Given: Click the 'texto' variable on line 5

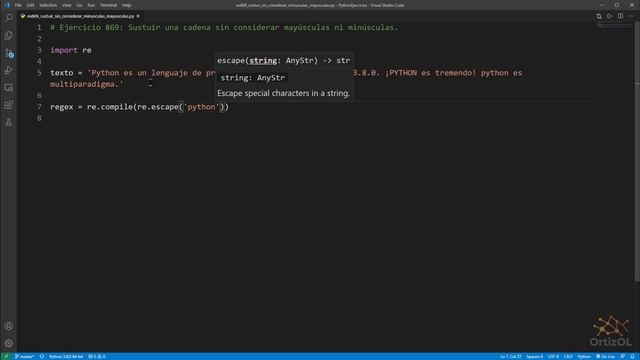Looking at the screenshot, I should point(62,73).
